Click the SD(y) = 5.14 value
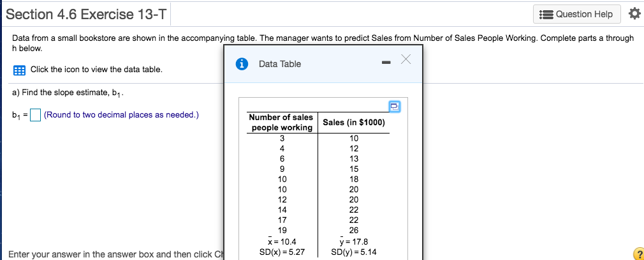 tap(354, 252)
